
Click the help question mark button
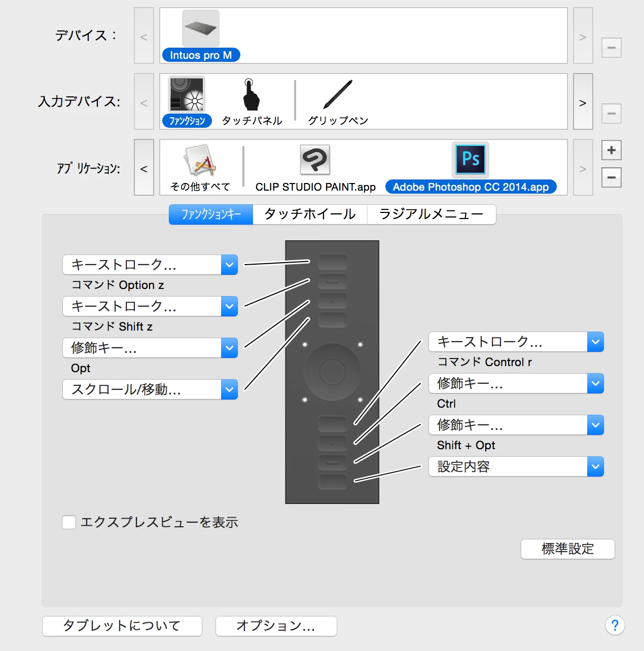tap(615, 625)
